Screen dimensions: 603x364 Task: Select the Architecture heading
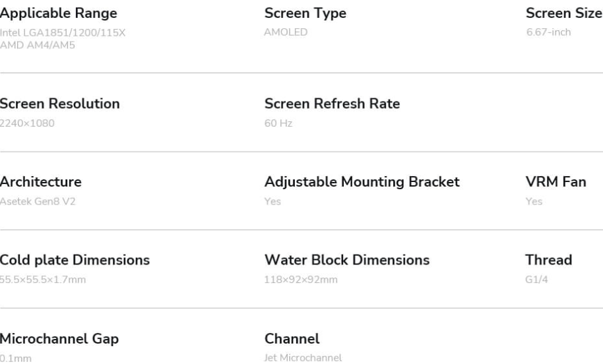(41, 182)
